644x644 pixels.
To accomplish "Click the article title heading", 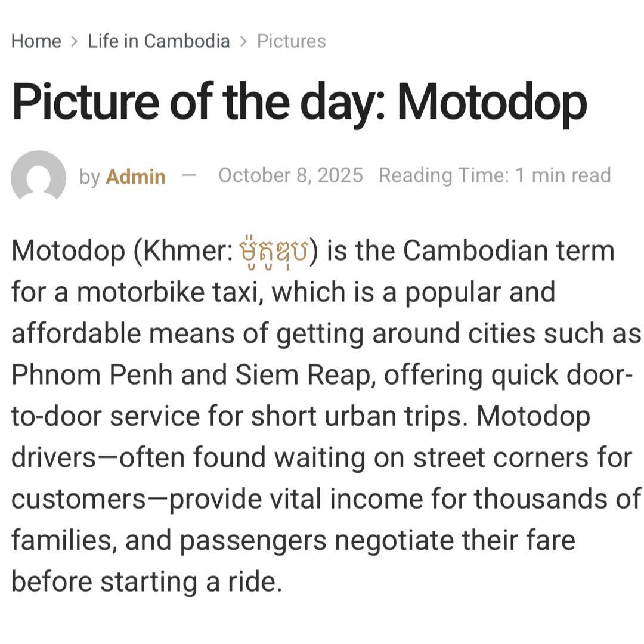I will (x=299, y=103).
